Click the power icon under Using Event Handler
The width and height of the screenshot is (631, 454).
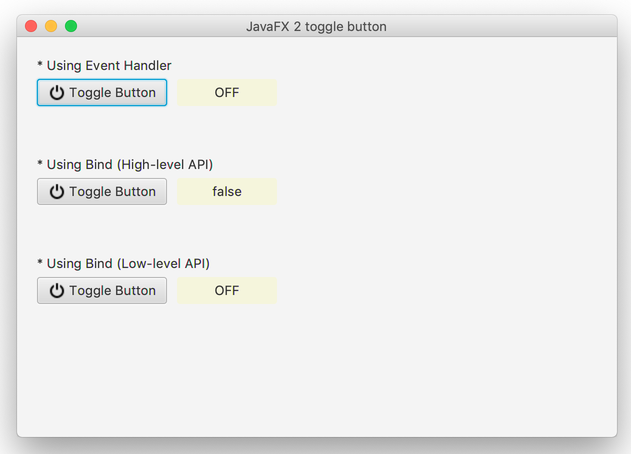tap(57, 93)
